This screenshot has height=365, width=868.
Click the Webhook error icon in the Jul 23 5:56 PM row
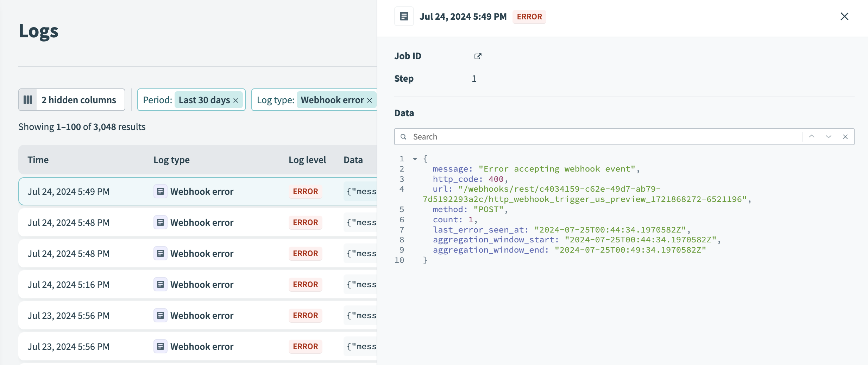tap(160, 315)
